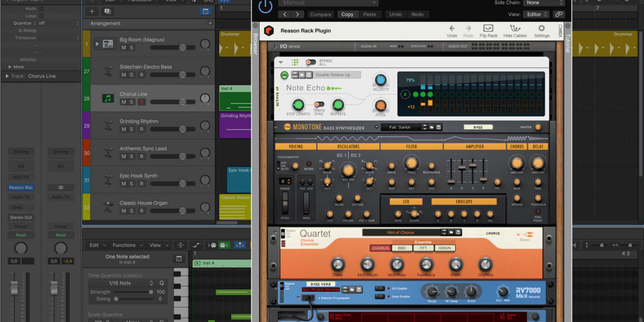Select the BBD ensemble mode button
This screenshot has width=644, height=322.
pos(401,248)
